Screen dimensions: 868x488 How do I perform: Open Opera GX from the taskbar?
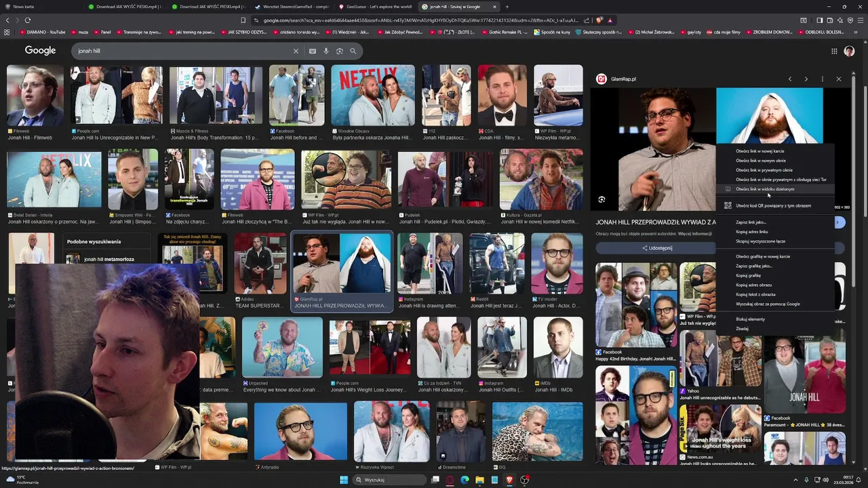click(450, 480)
